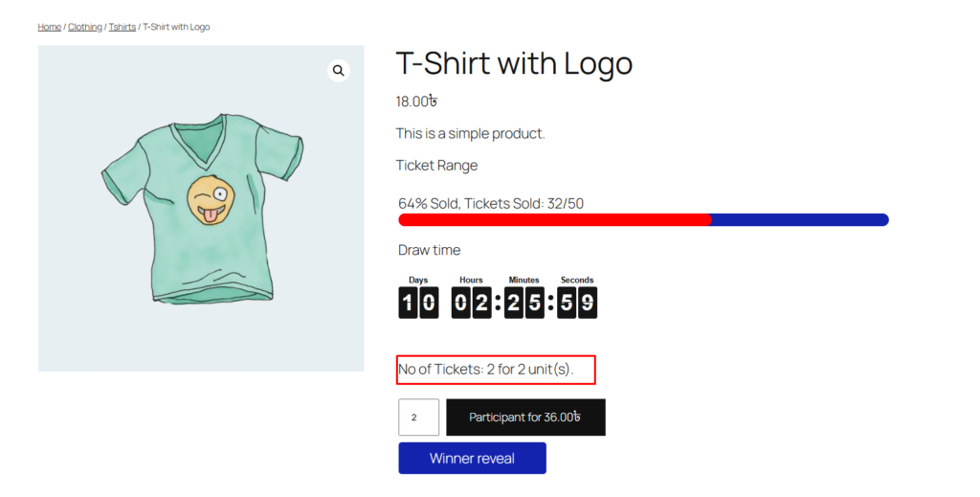Image resolution: width=980 pixels, height=497 pixels.
Task: Click the Winner reveal button
Action: tap(472, 459)
